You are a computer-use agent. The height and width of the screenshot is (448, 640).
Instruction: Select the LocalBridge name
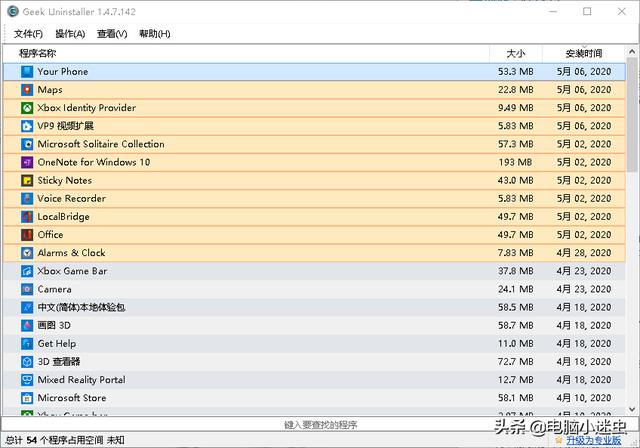tap(63, 217)
